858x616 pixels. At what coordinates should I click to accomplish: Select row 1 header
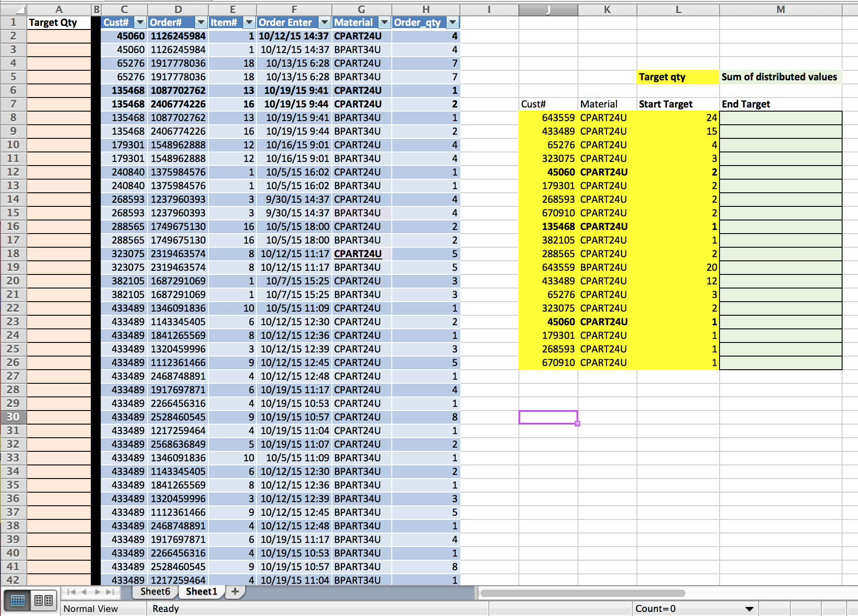(x=13, y=22)
